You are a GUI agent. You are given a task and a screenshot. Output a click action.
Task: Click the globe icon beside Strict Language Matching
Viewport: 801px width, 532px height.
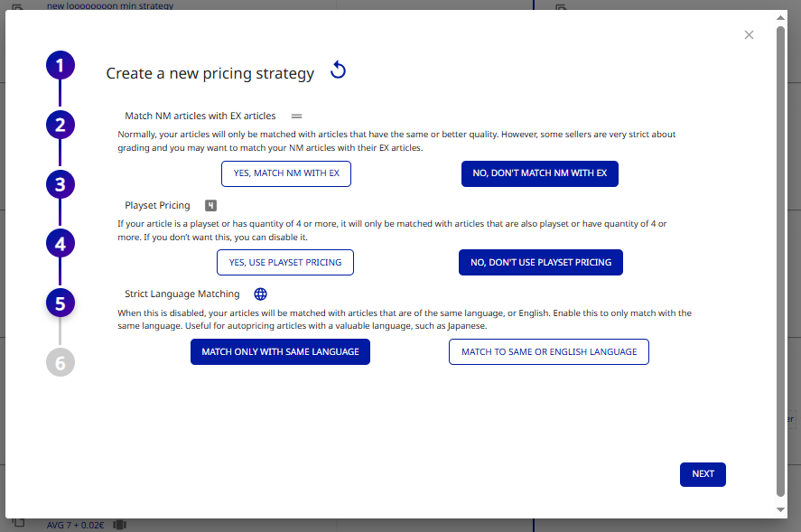[261, 294]
